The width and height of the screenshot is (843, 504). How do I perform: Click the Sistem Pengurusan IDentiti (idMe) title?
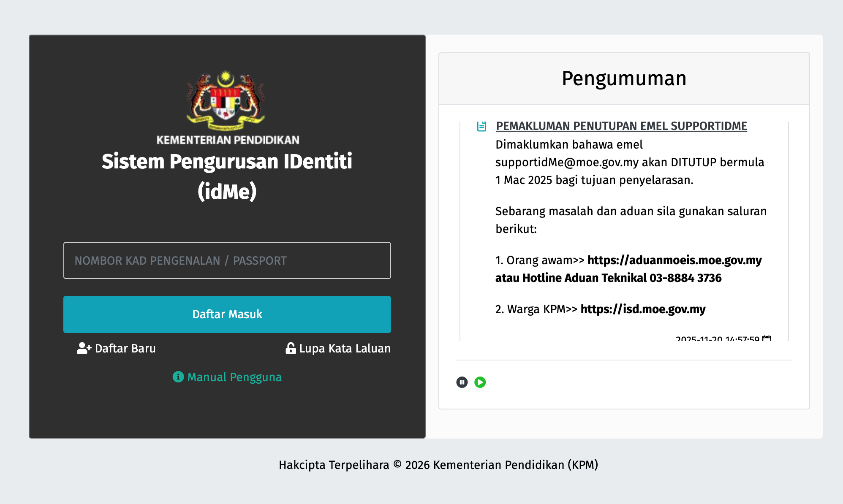point(227,176)
